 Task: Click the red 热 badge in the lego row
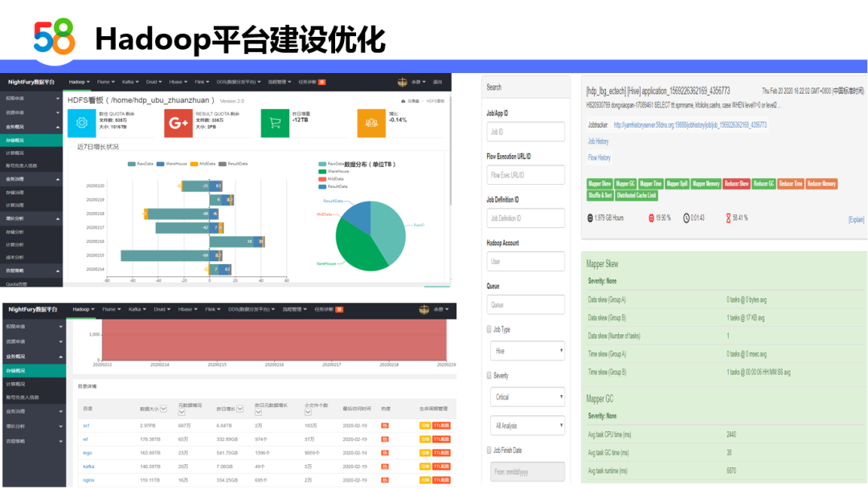click(385, 453)
